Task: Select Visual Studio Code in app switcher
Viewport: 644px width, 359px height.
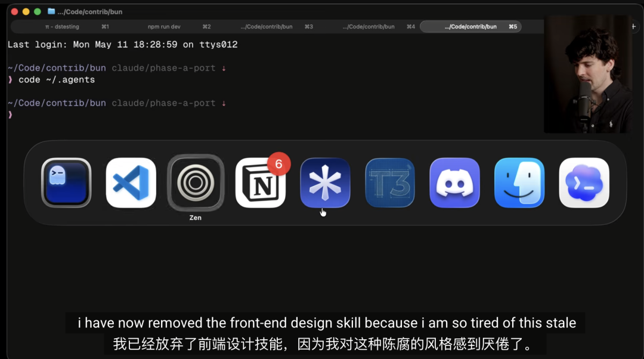Action: [131, 183]
